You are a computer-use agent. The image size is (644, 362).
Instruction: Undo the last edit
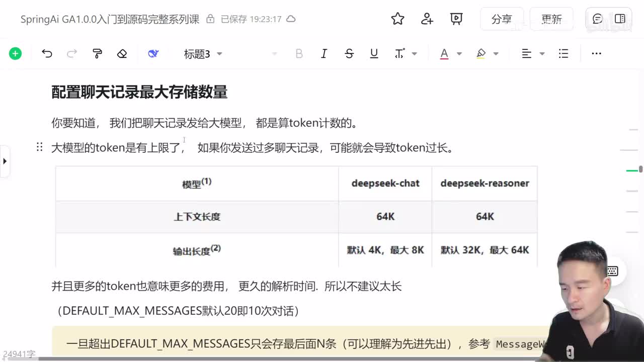[x=47, y=54]
